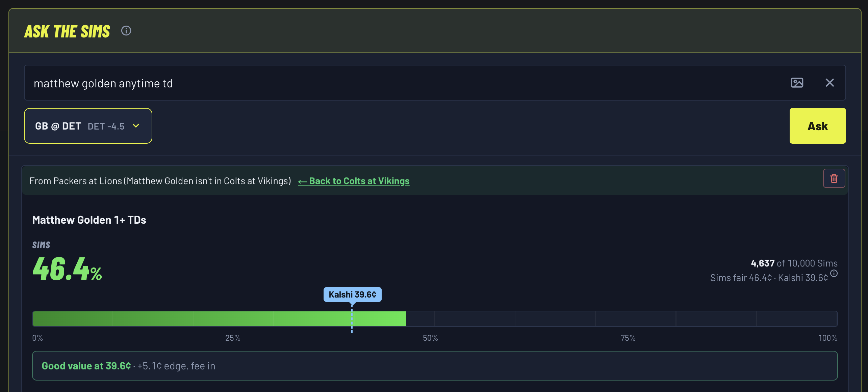Select the 75% axis label
The image size is (868, 392).
click(628, 338)
